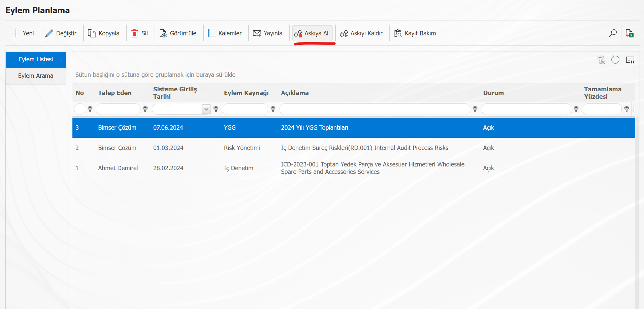644x309 pixels.
Task: Sort by Açıklama column header
Action: coord(295,93)
